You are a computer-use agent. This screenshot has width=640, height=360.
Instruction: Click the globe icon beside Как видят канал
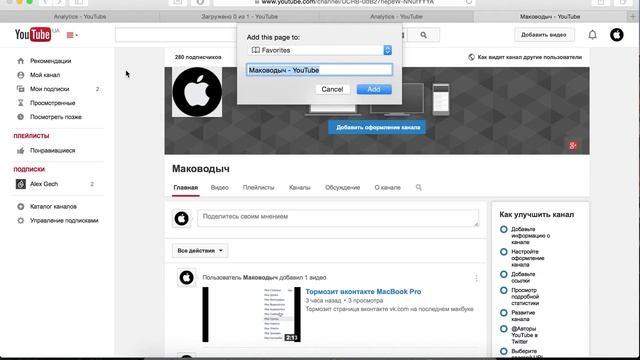[471, 57]
